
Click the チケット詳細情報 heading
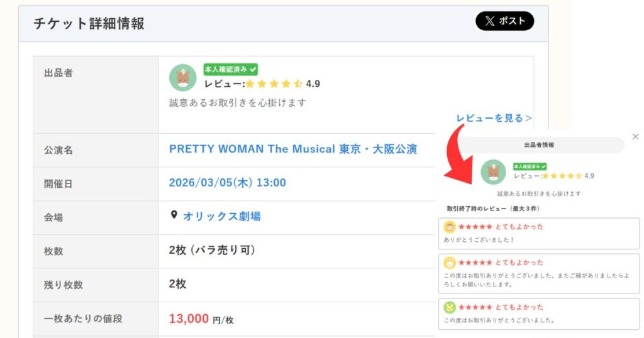89,23
